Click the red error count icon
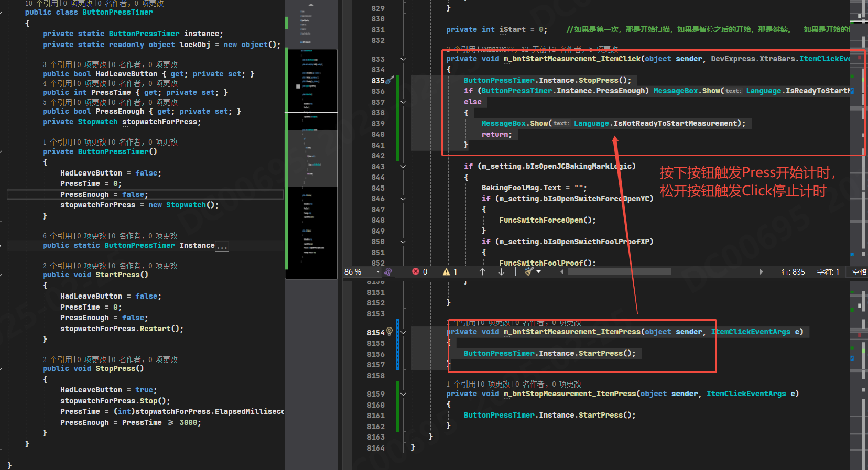The image size is (868, 470). click(x=416, y=272)
